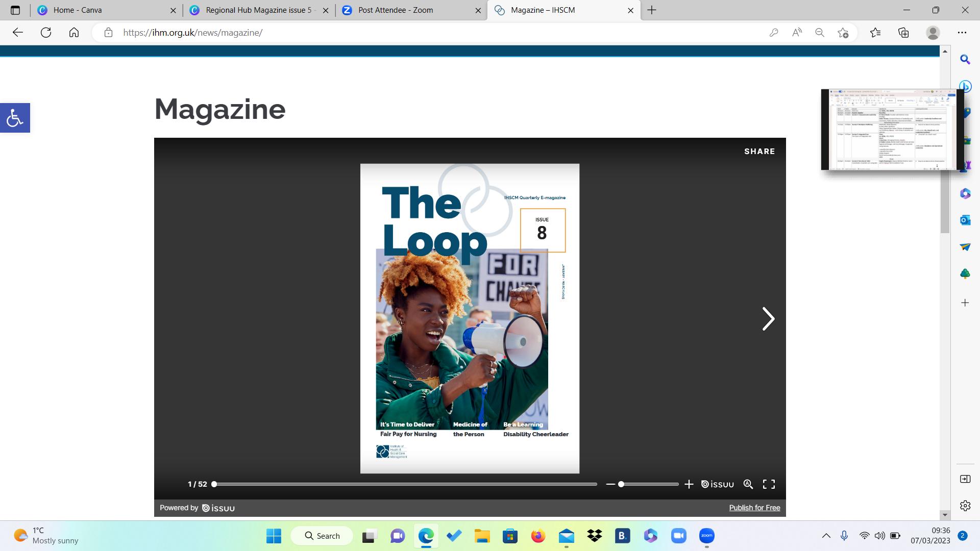Click the page progress slider handle
This screenshot has width=980, height=551.
pos(214,484)
